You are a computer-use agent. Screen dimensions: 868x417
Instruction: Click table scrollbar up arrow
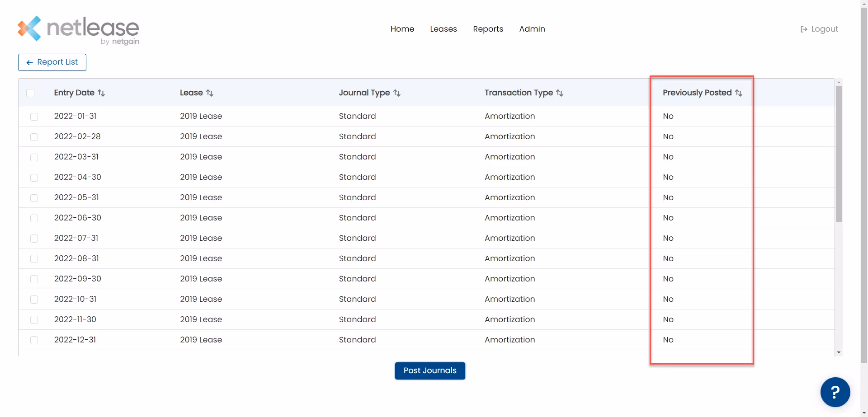(x=839, y=82)
